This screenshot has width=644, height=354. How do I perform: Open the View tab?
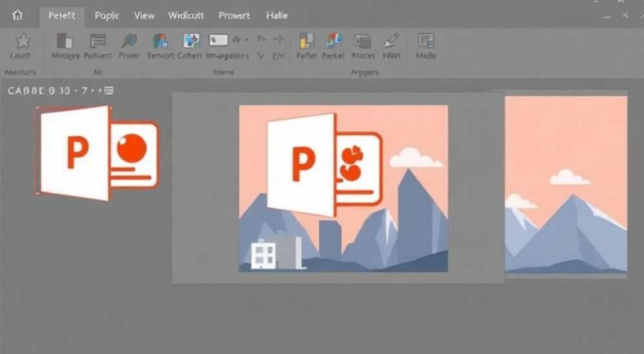144,15
